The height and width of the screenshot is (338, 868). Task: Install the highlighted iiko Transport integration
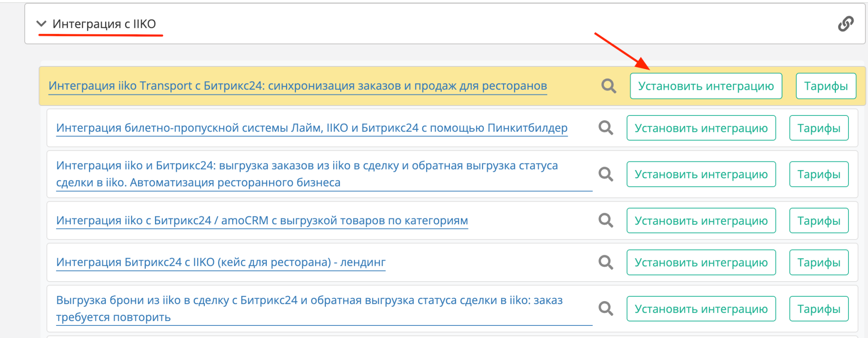tap(706, 86)
